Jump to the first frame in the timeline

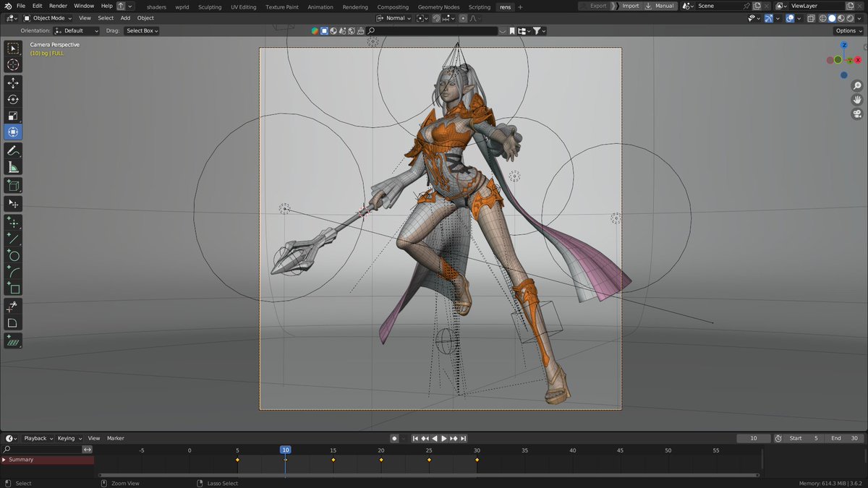point(416,438)
